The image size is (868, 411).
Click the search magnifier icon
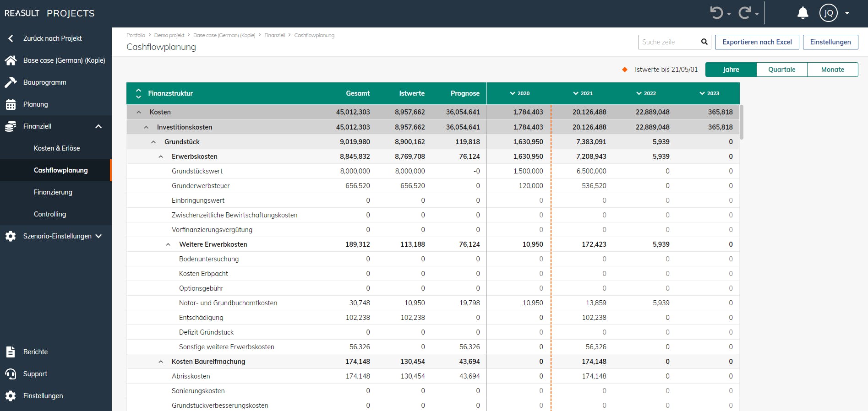click(704, 42)
